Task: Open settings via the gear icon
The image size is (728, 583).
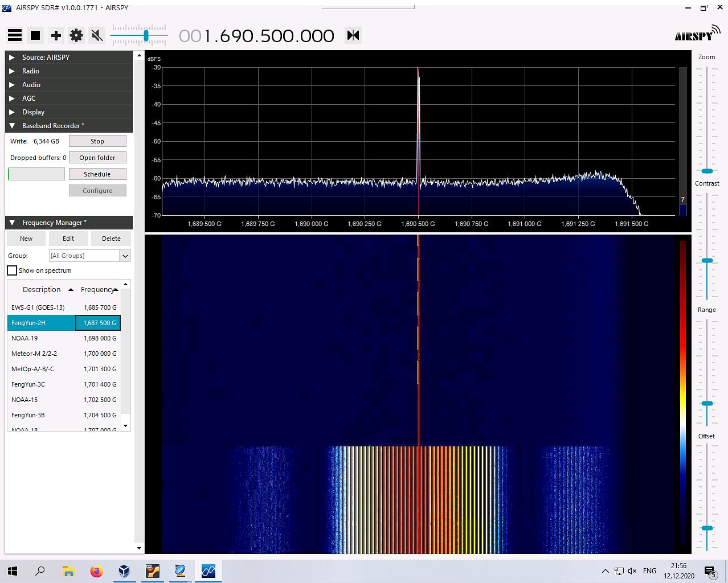Action: [76, 35]
